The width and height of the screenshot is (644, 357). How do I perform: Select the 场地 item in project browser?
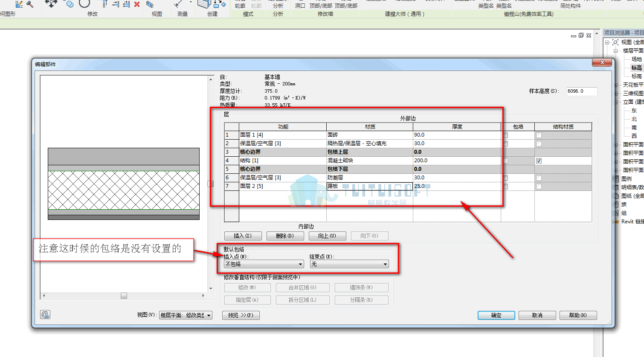pyautogui.click(x=637, y=59)
